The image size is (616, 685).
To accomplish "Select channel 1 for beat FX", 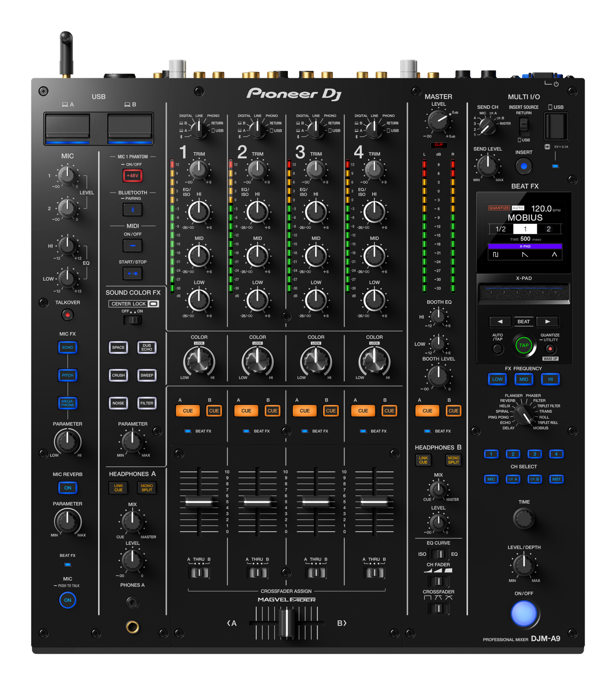I will tap(491, 454).
